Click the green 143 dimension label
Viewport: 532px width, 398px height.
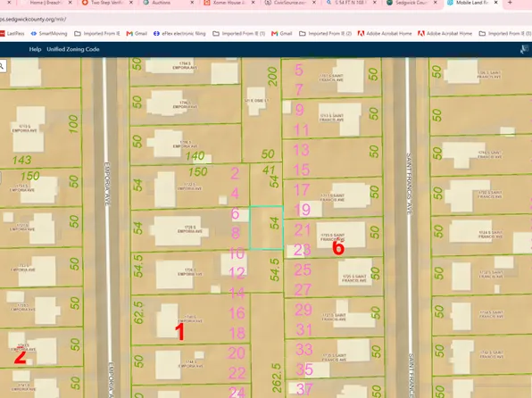[22, 160]
